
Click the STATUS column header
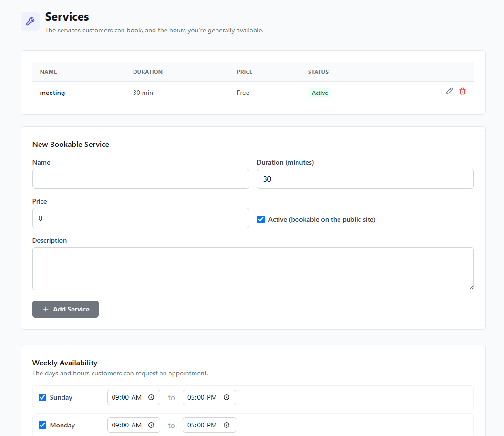pyautogui.click(x=318, y=72)
